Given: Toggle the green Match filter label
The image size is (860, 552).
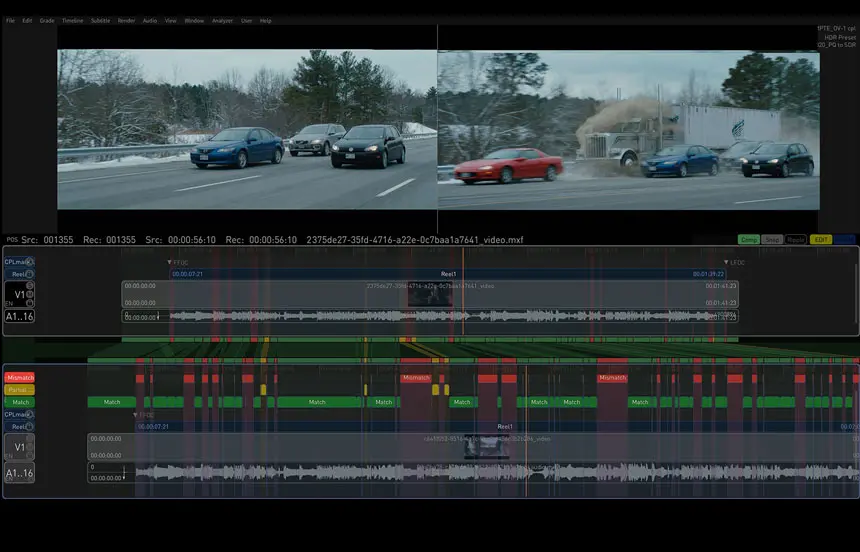Looking at the screenshot, I should [x=20, y=402].
